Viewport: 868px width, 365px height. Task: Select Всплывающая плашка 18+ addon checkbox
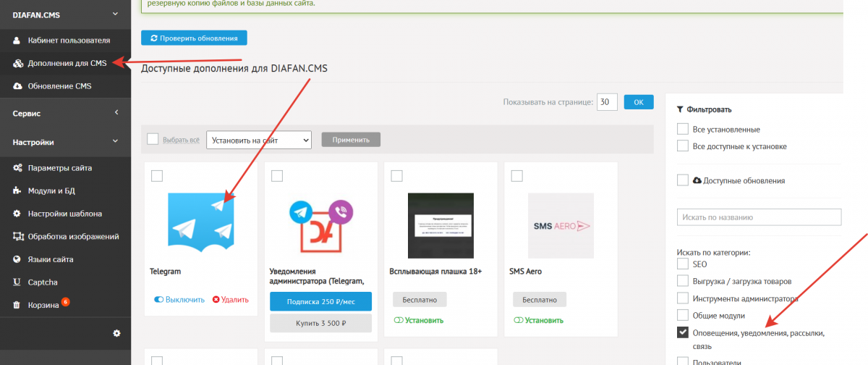tap(396, 176)
